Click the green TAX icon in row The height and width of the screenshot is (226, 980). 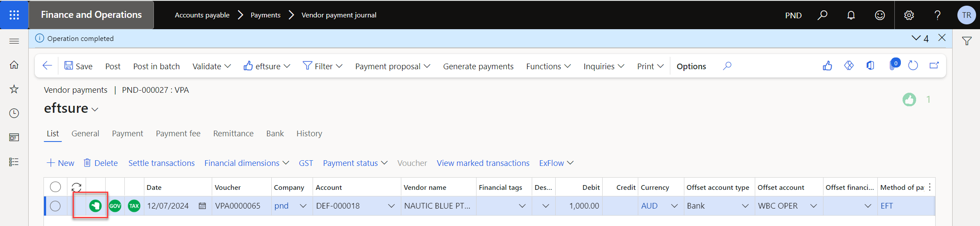(x=134, y=206)
